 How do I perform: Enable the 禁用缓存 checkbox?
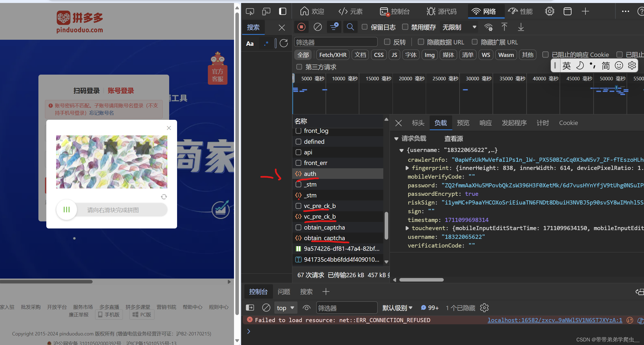[405, 27]
